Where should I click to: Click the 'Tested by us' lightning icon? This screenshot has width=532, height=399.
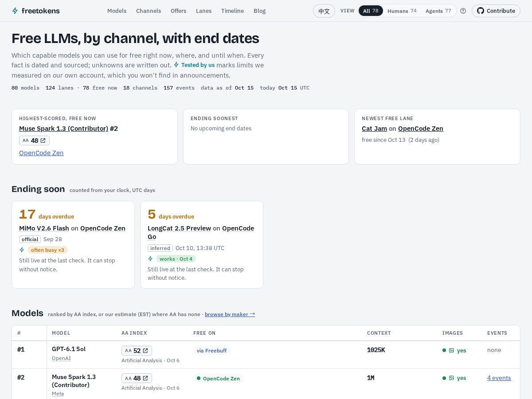176,65
